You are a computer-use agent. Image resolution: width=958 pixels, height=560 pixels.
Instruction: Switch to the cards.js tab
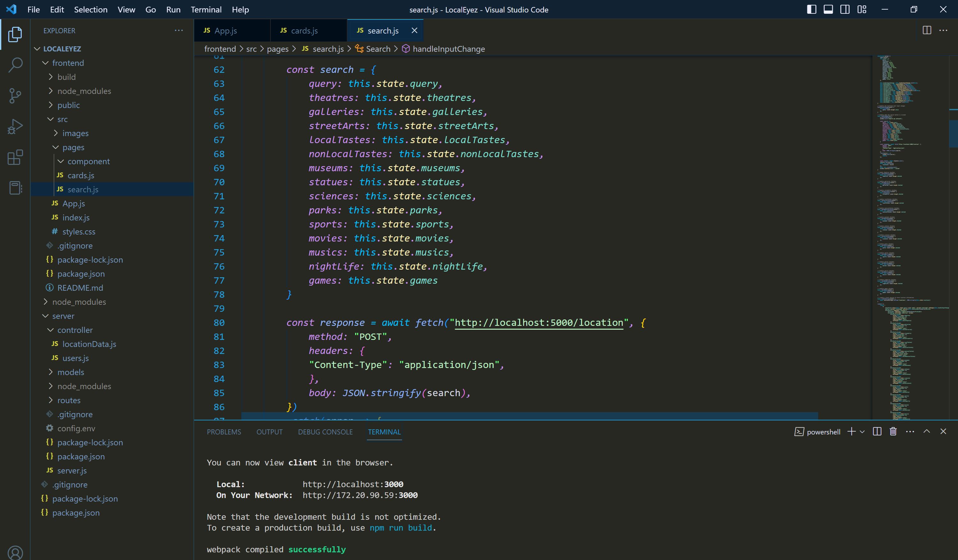(x=304, y=31)
